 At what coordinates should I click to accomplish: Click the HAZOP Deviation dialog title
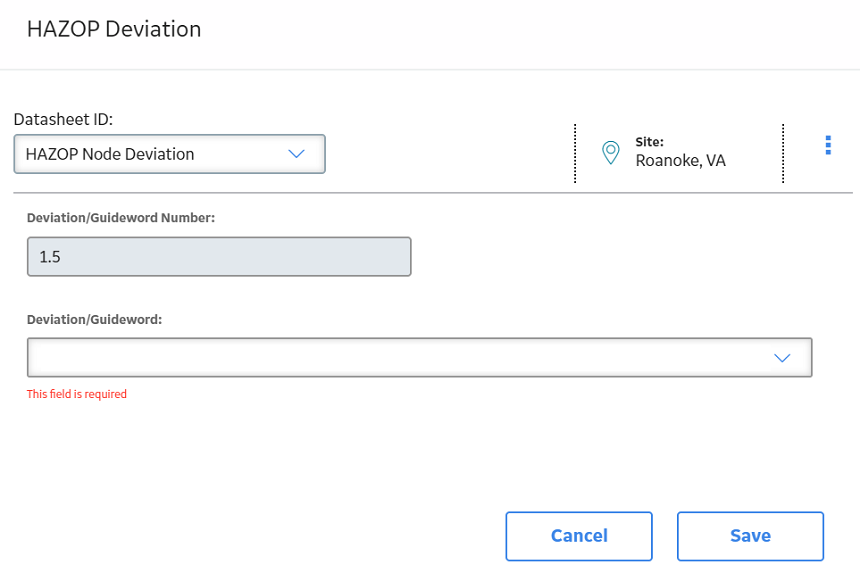coord(114,29)
